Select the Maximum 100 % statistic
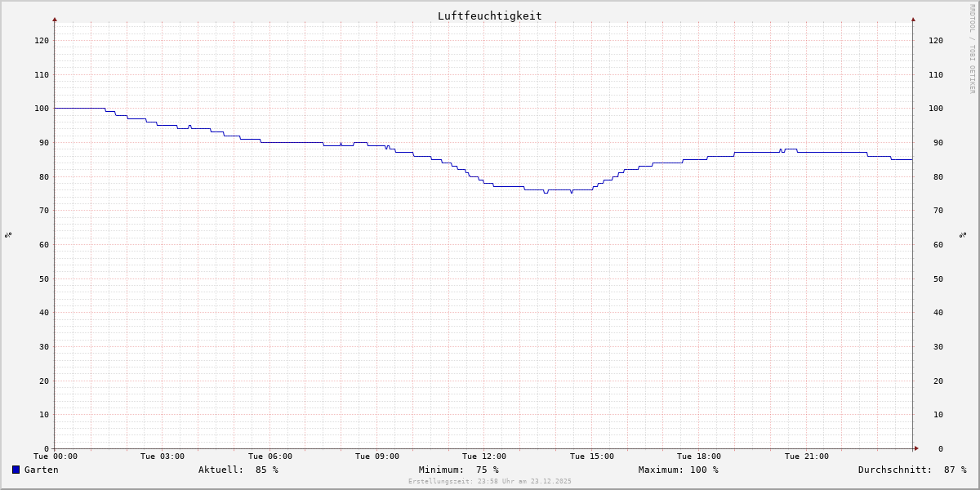The image size is (980, 490). point(678,470)
